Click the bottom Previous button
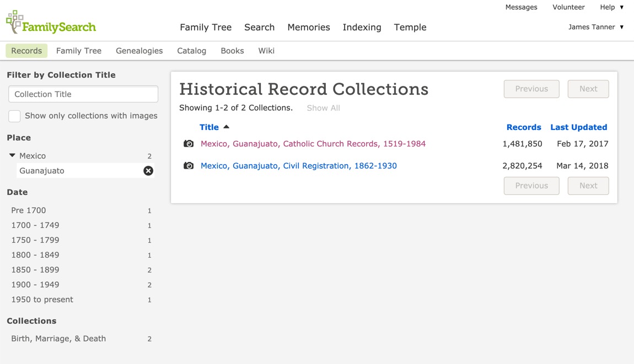Viewport: 634px width, 364px height. tap(531, 186)
